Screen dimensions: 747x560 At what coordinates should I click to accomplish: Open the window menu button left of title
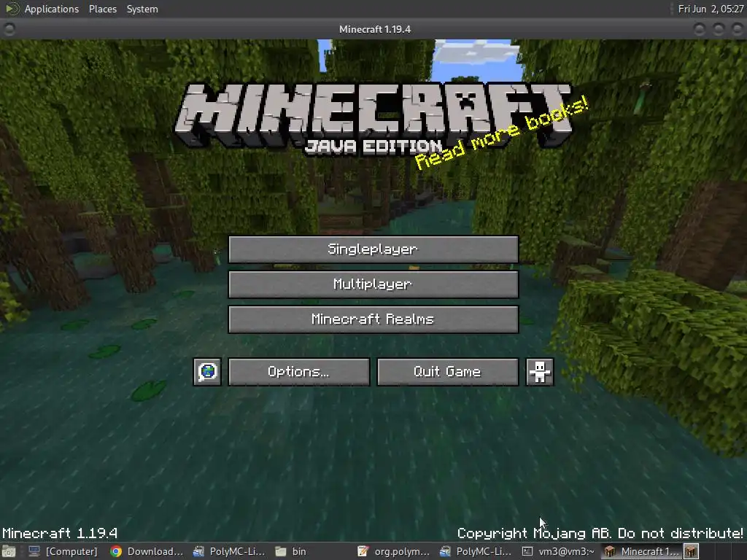pyautogui.click(x=9, y=29)
